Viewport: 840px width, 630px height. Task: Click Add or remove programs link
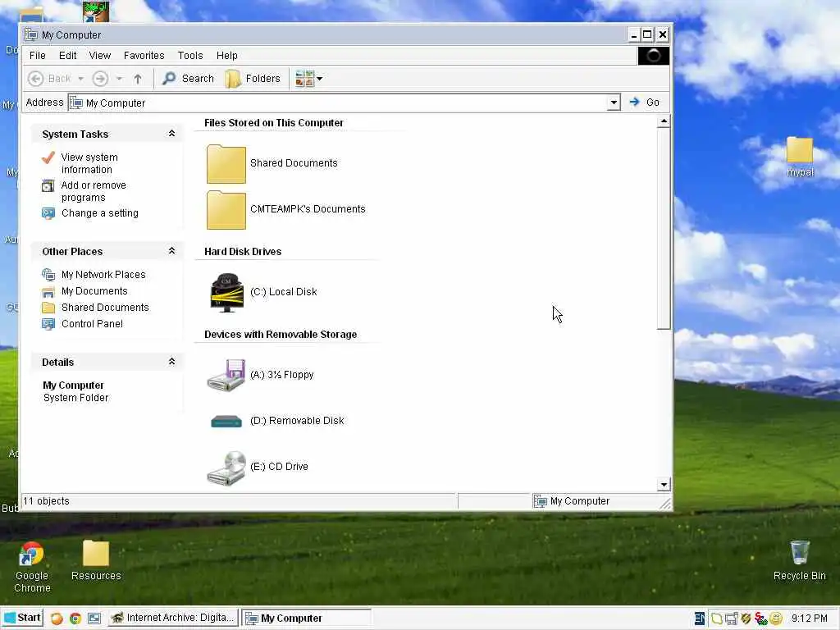tap(94, 191)
